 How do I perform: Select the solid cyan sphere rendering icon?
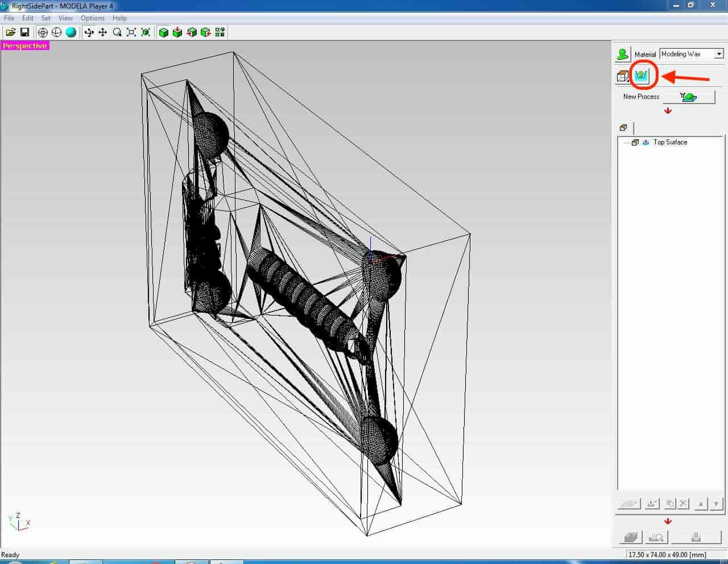71,32
